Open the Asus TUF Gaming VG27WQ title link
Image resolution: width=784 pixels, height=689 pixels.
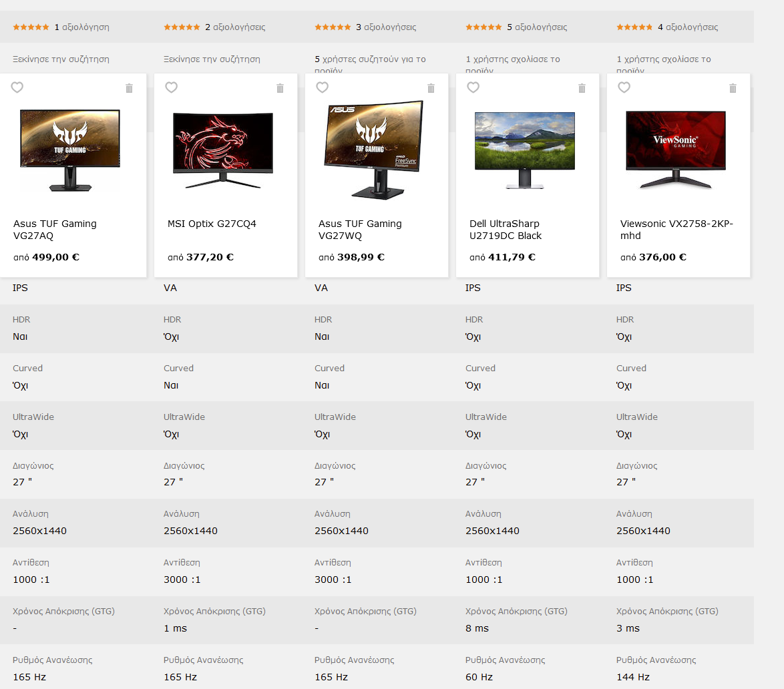[360, 230]
